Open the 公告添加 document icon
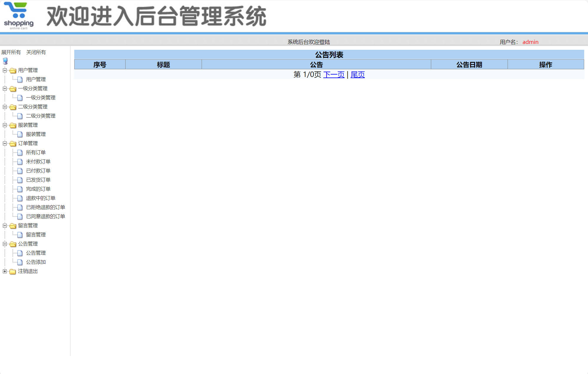 pyautogui.click(x=19, y=262)
